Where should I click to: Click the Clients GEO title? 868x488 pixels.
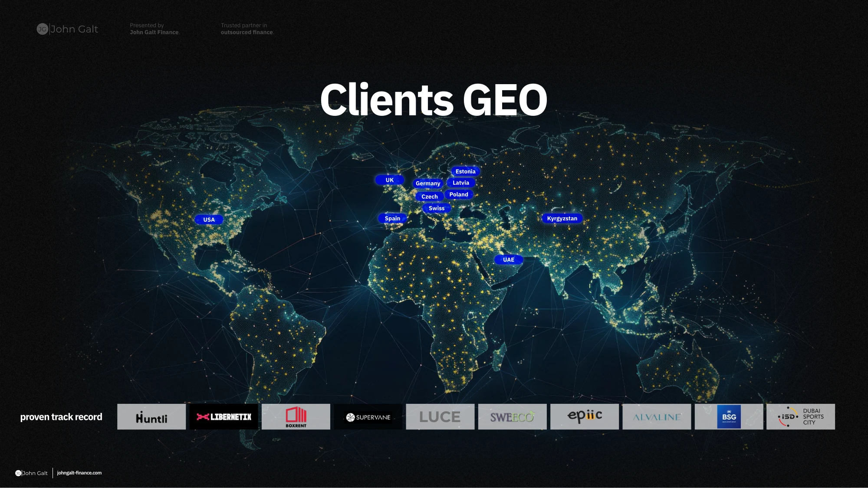click(434, 100)
